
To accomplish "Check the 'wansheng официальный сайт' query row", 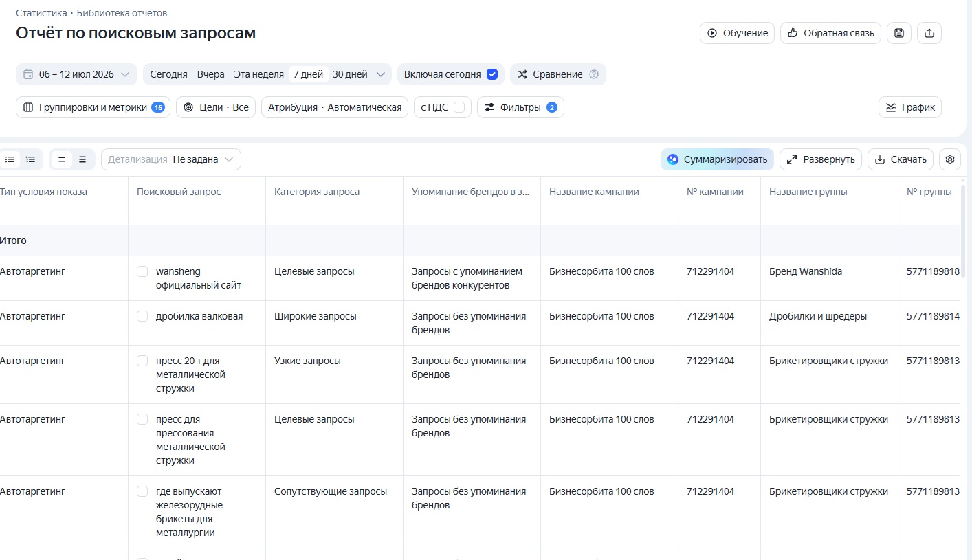I will (x=142, y=271).
